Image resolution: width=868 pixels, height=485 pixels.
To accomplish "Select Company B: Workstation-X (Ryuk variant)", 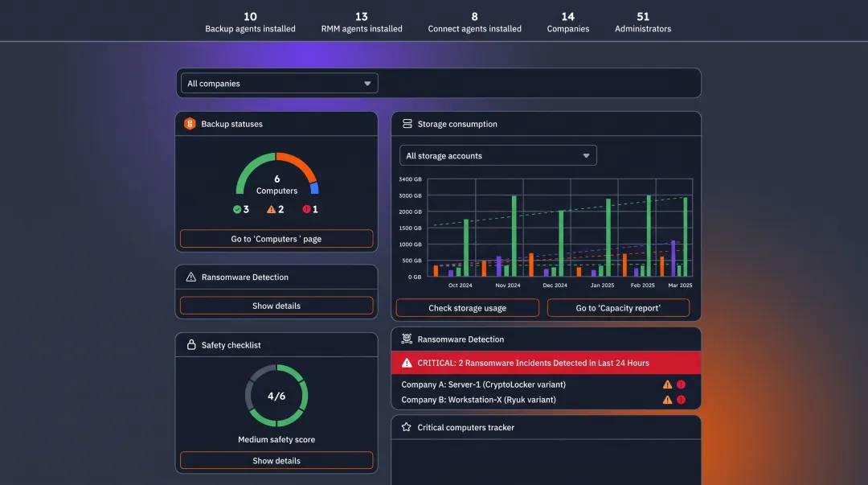I will [x=478, y=400].
